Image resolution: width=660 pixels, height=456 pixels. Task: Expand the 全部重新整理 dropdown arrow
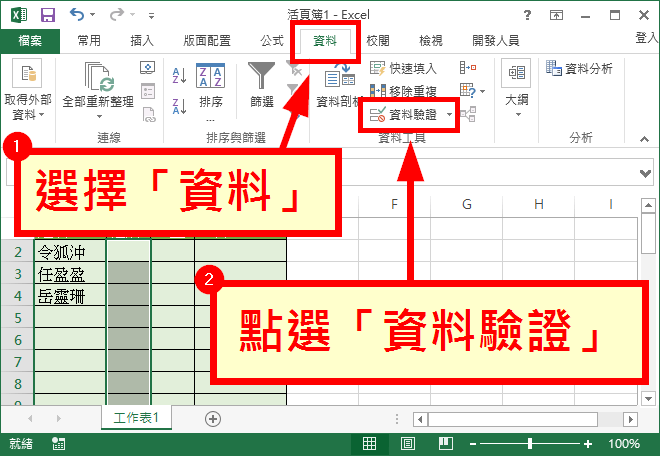point(99,116)
